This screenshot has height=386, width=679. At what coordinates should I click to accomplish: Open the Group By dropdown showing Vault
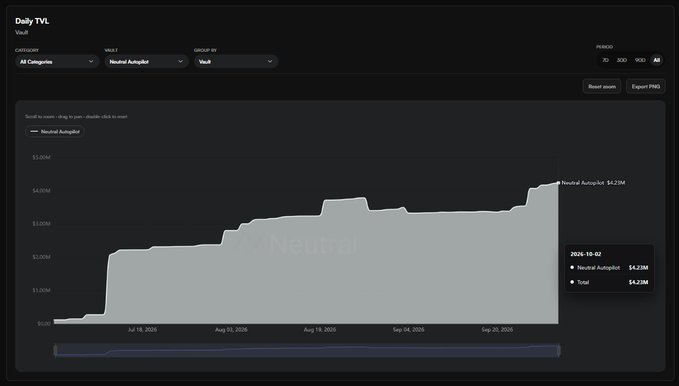point(236,62)
